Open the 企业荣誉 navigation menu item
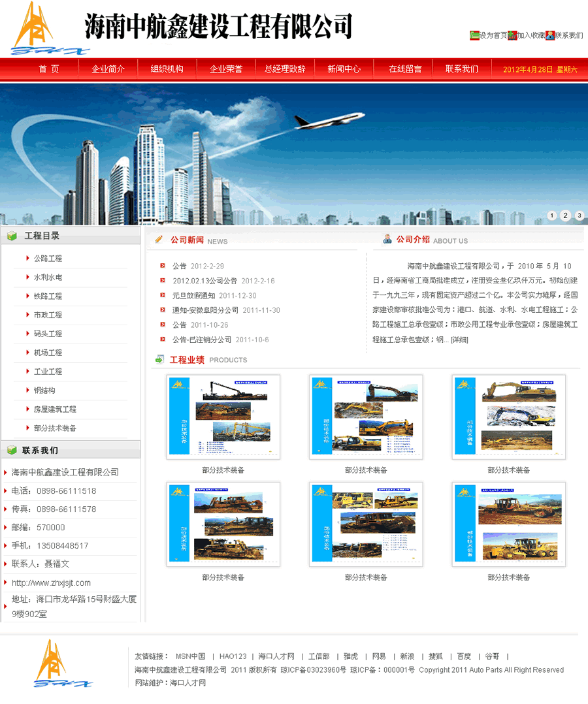The width and height of the screenshot is (588, 704). pyautogui.click(x=225, y=68)
